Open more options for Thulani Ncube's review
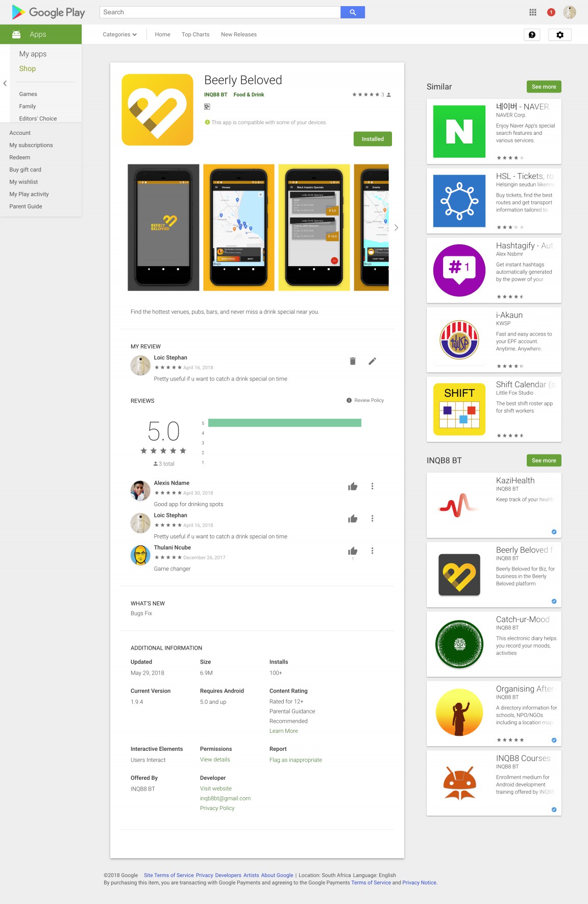This screenshot has width=588, height=904. click(372, 551)
